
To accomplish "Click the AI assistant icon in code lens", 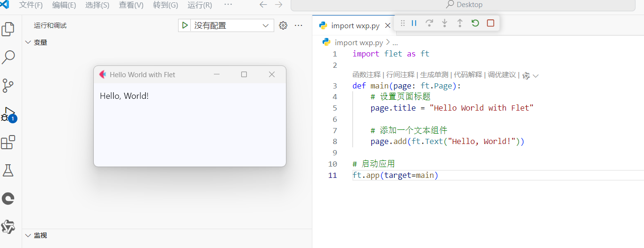I will (526, 75).
